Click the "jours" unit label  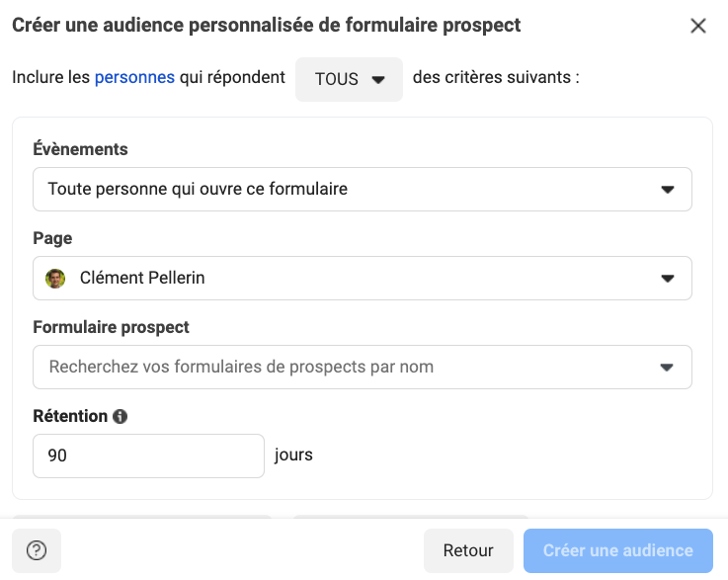(x=293, y=456)
